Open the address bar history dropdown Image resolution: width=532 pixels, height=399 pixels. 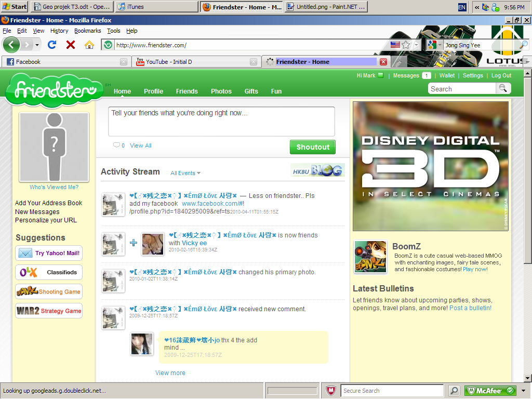click(416, 45)
